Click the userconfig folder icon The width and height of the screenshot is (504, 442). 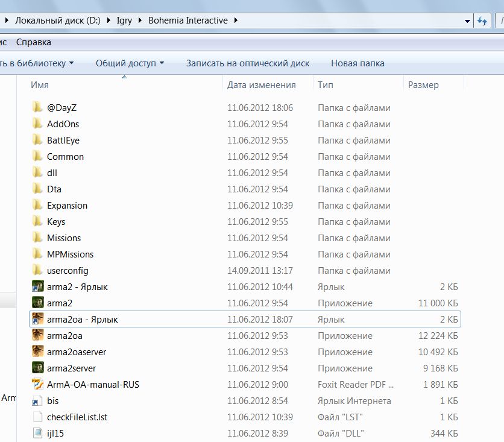[37, 270]
